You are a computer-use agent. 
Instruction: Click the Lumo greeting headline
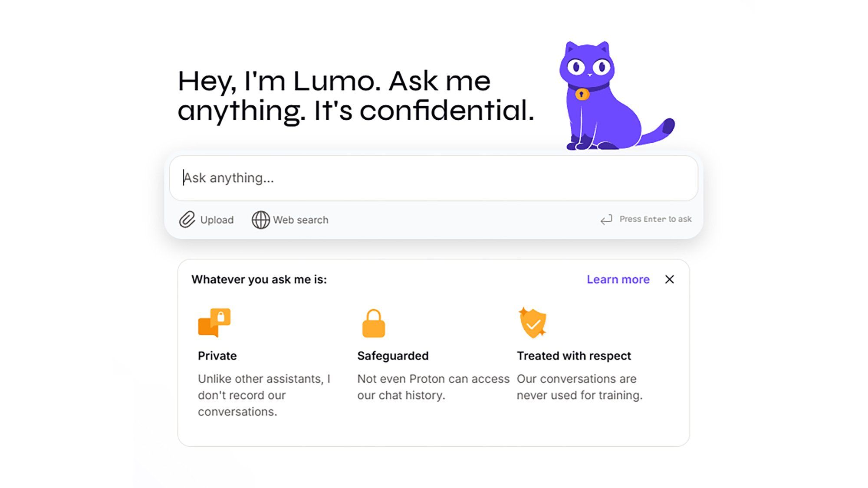[356, 95]
